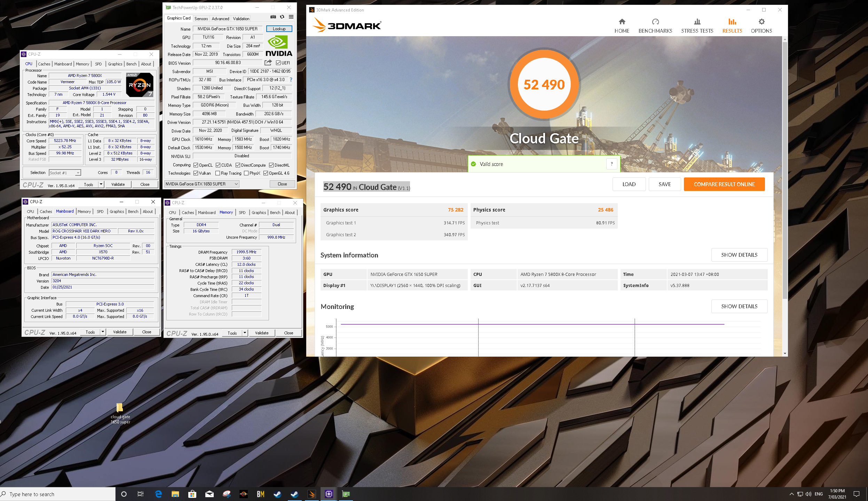Click the Lookup button in GPU-Z
The width and height of the screenshot is (868, 501).
pyautogui.click(x=279, y=29)
